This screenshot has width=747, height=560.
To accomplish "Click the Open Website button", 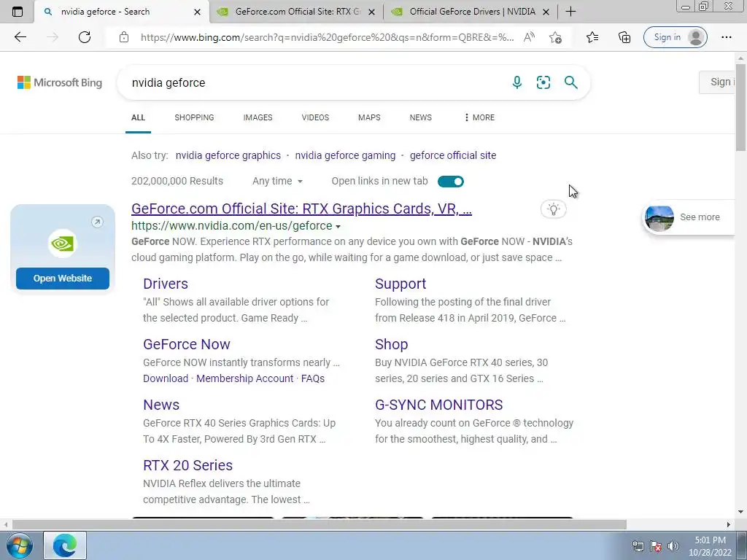I will pyautogui.click(x=63, y=278).
